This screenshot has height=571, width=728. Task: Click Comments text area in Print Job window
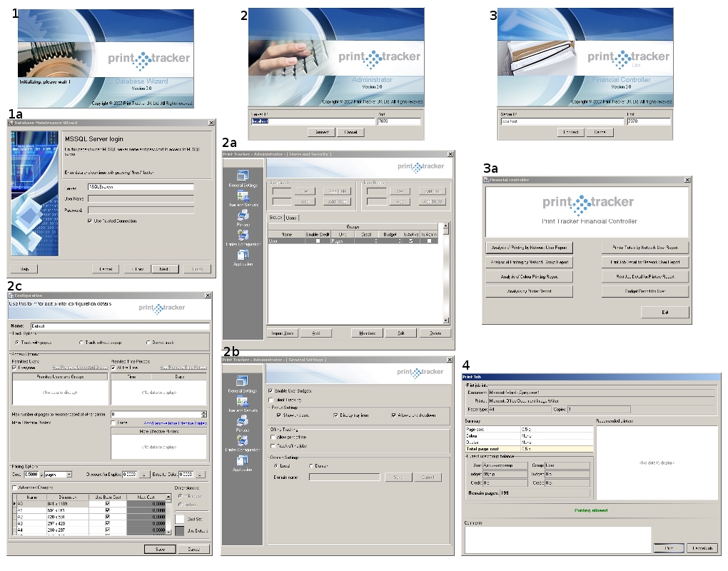pyautogui.click(x=557, y=540)
